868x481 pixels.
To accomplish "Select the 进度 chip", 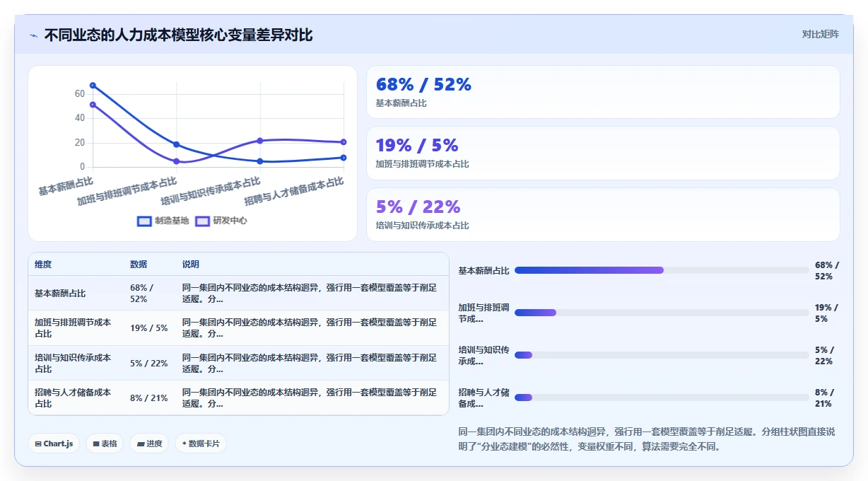I will [x=149, y=444].
